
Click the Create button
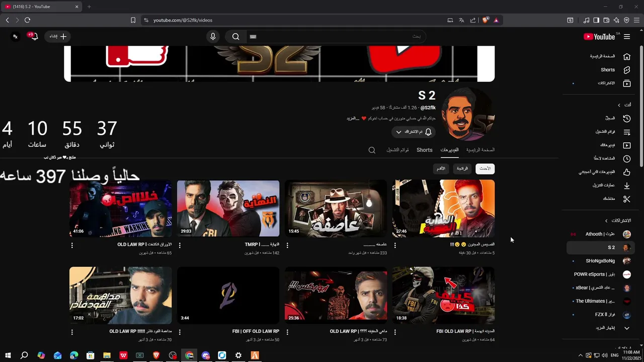58,36
